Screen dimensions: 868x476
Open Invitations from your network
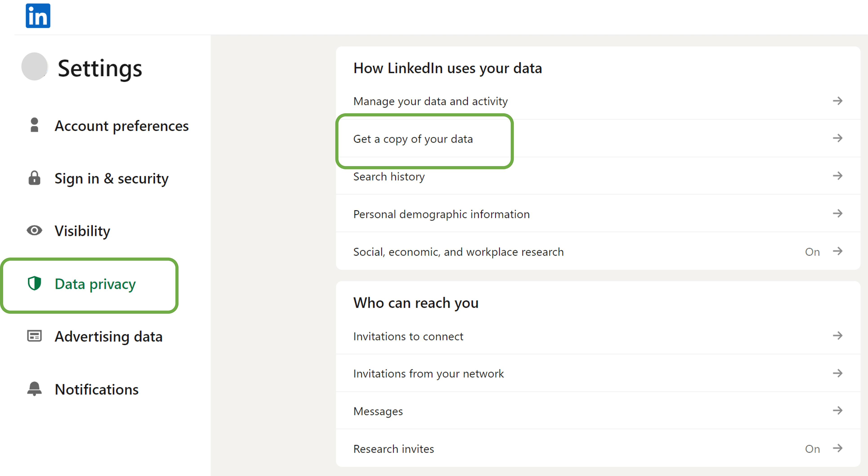(x=598, y=373)
